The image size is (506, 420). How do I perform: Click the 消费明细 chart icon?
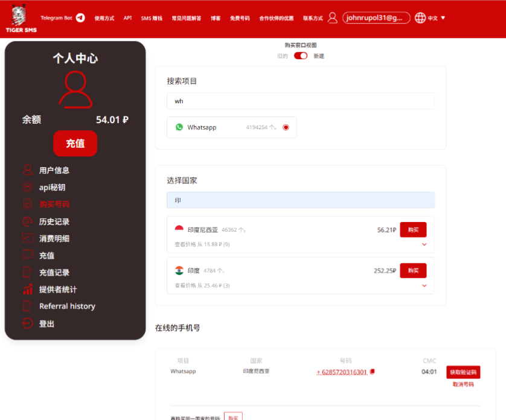pos(27,238)
